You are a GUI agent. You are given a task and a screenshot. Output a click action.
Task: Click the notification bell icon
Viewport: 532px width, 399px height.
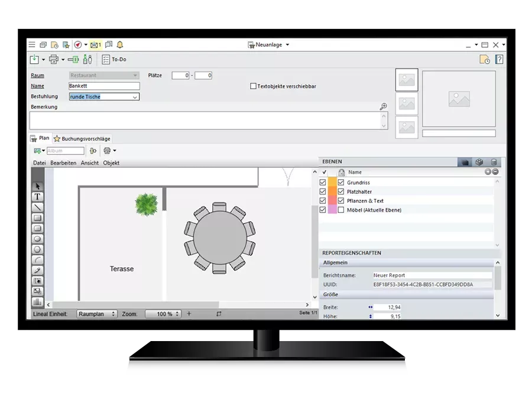click(120, 45)
